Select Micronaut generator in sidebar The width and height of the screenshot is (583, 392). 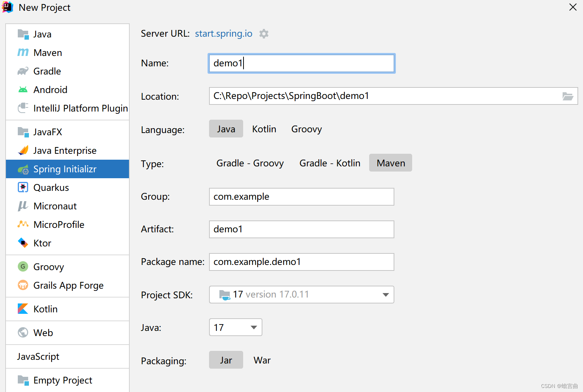(x=67, y=206)
